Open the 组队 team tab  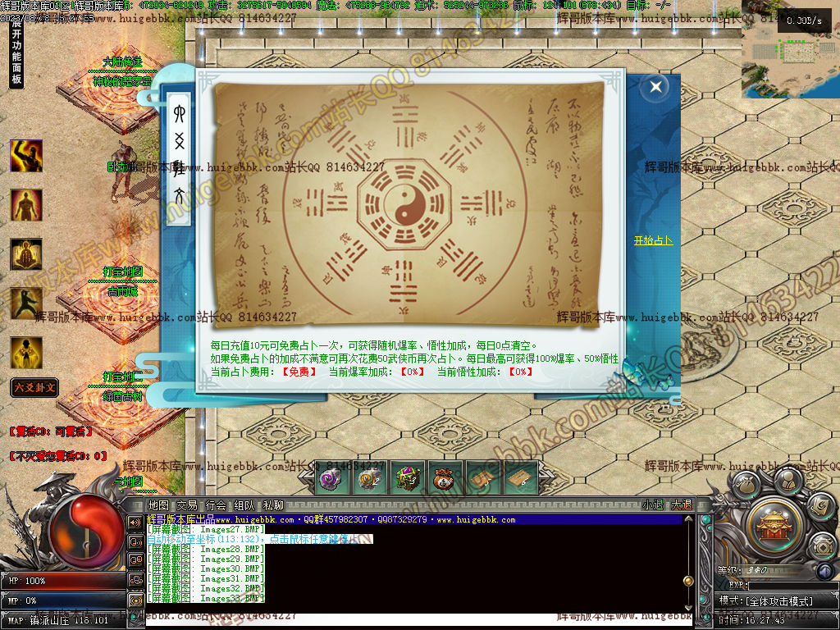pyautogui.click(x=244, y=505)
